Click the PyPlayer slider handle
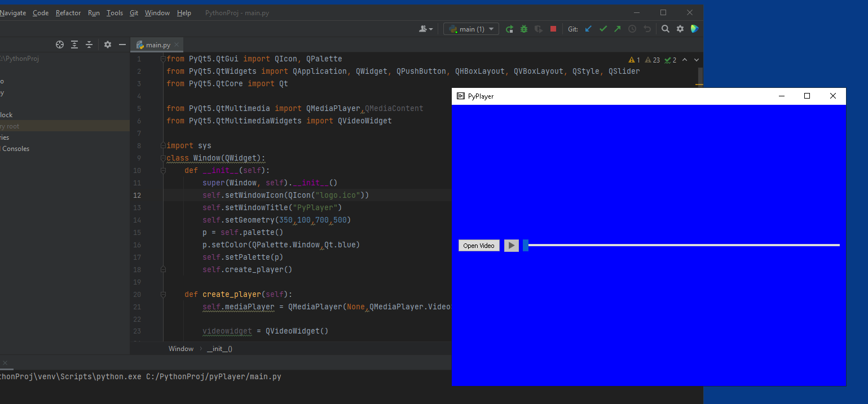Image resolution: width=868 pixels, height=404 pixels. pos(526,245)
